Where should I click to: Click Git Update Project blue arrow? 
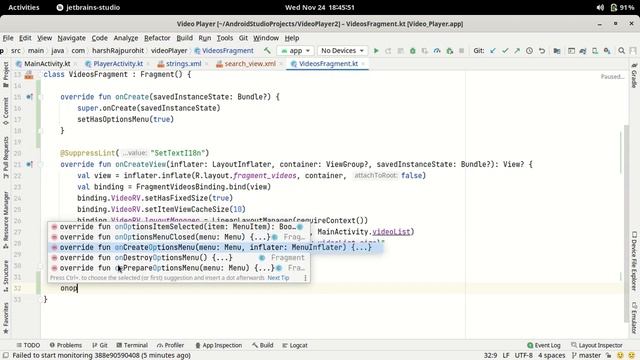(493, 51)
